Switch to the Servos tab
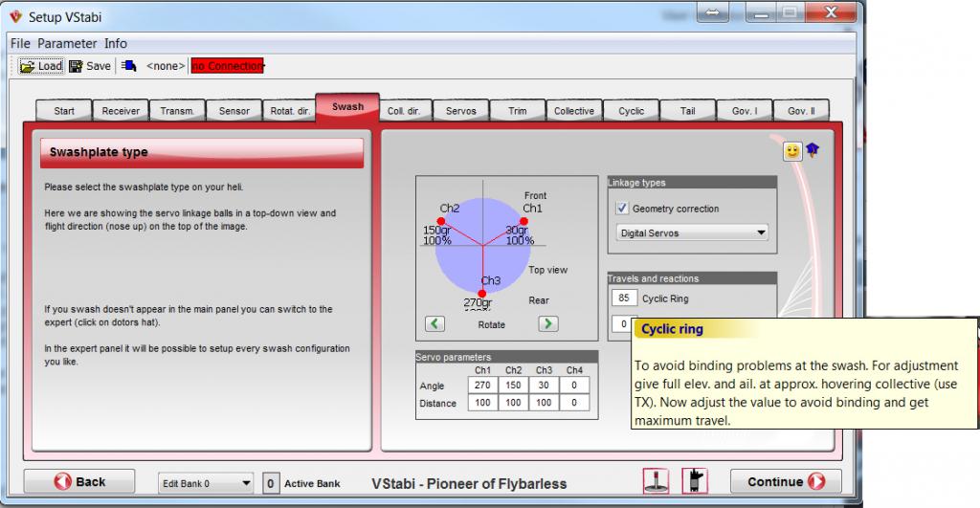The width and height of the screenshot is (980, 508). click(460, 111)
